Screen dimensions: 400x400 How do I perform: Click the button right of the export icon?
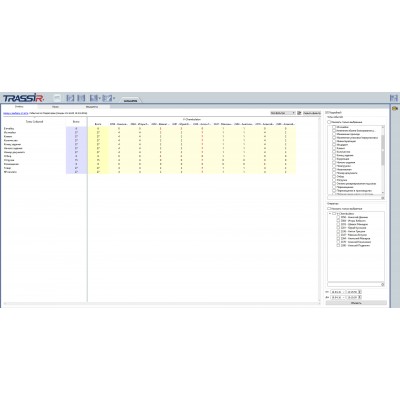(x=312, y=113)
